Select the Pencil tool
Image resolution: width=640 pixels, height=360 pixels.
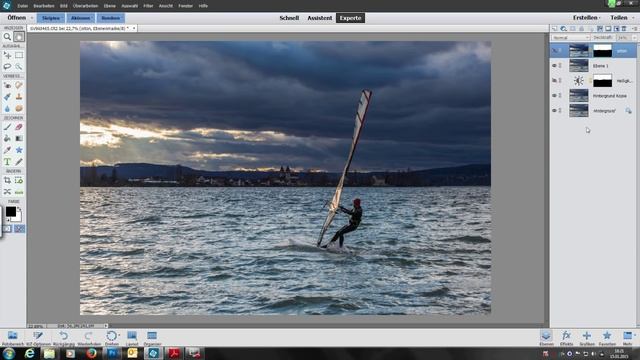tap(19, 162)
